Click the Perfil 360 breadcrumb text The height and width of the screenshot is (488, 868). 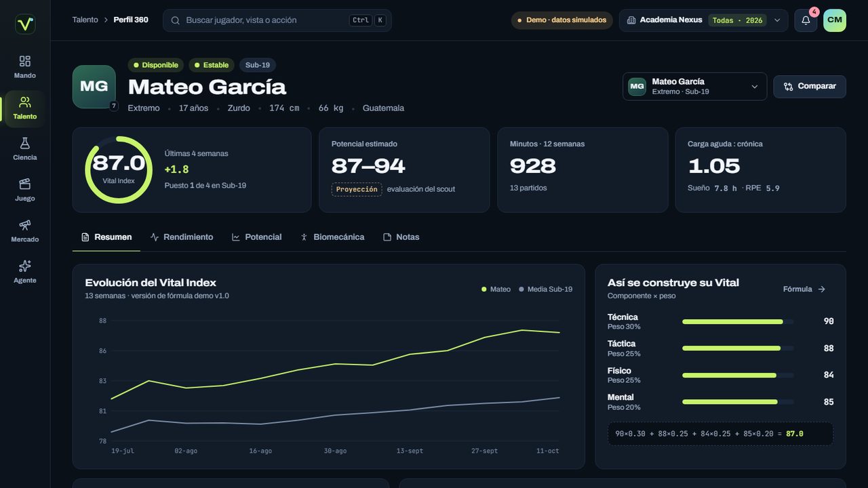132,20
